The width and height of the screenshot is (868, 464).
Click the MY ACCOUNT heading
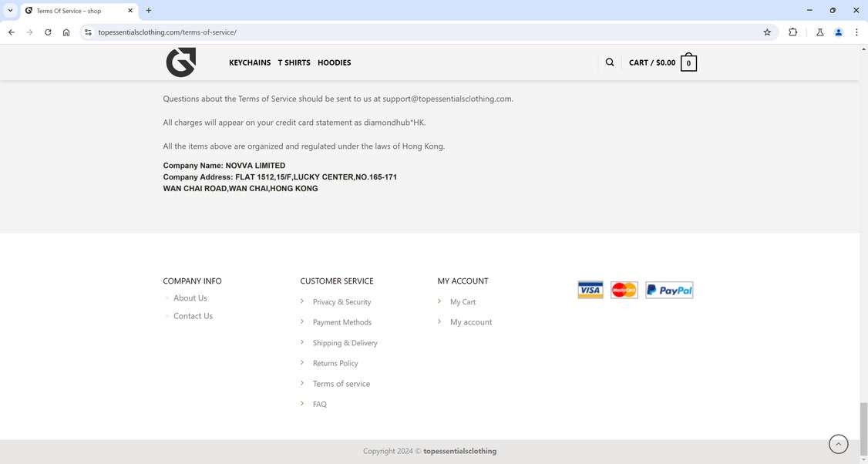tap(463, 281)
